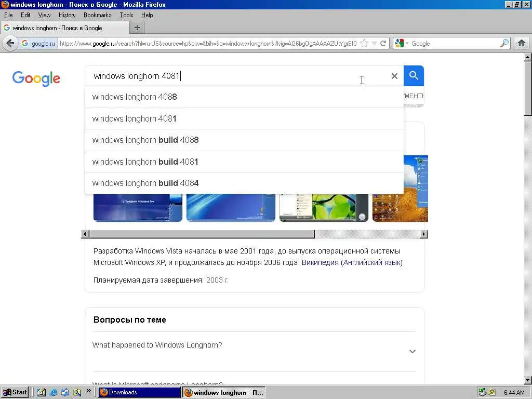This screenshot has width=532, height=399.
Task: Choose suggestion 'windows longhorn 4088'
Action: (x=244, y=97)
